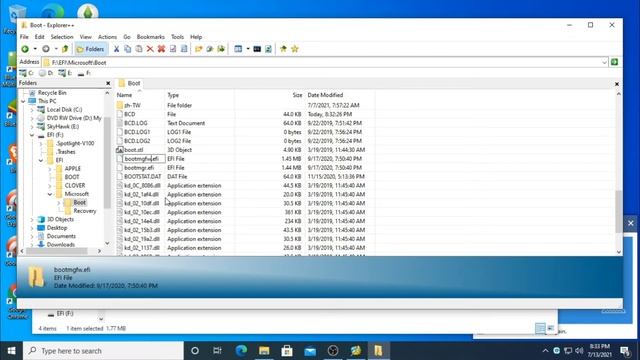
Task: Expand Local Disk (C:) tree node
Action: (x=32, y=110)
